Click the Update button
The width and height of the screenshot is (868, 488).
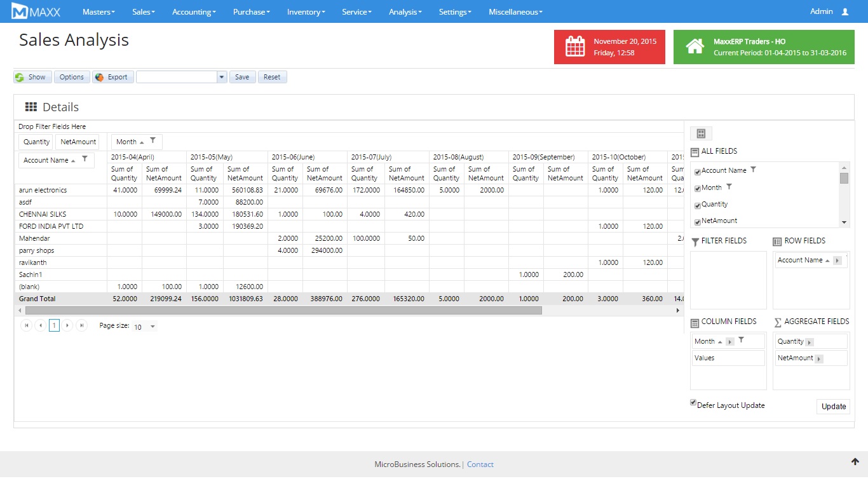pyautogui.click(x=833, y=407)
